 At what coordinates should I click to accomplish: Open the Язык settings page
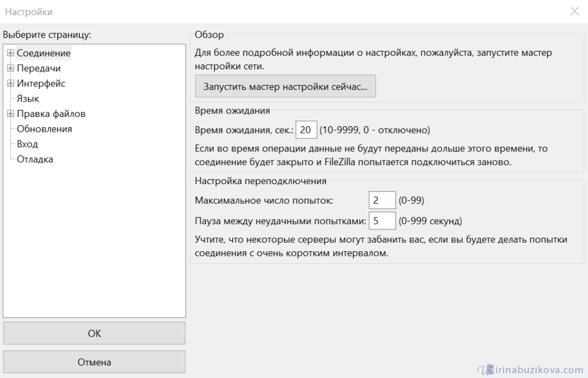point(28,99)
